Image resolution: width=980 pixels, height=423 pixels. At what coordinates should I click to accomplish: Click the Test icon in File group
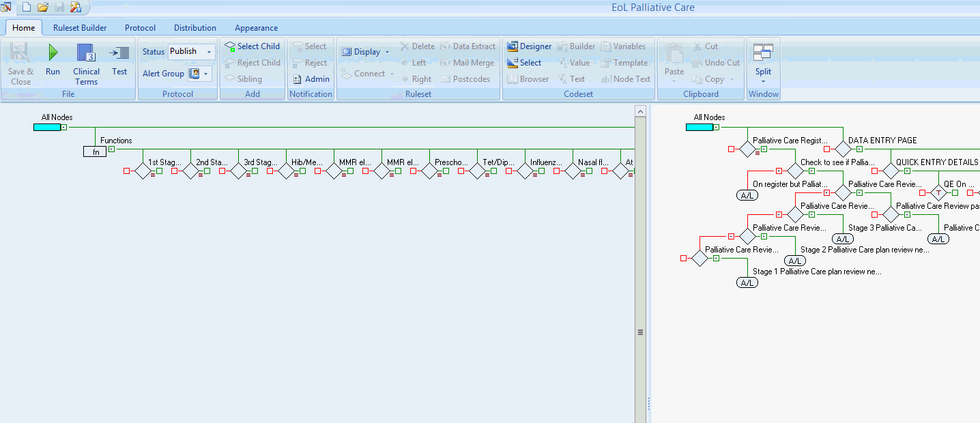click(119, 53)
